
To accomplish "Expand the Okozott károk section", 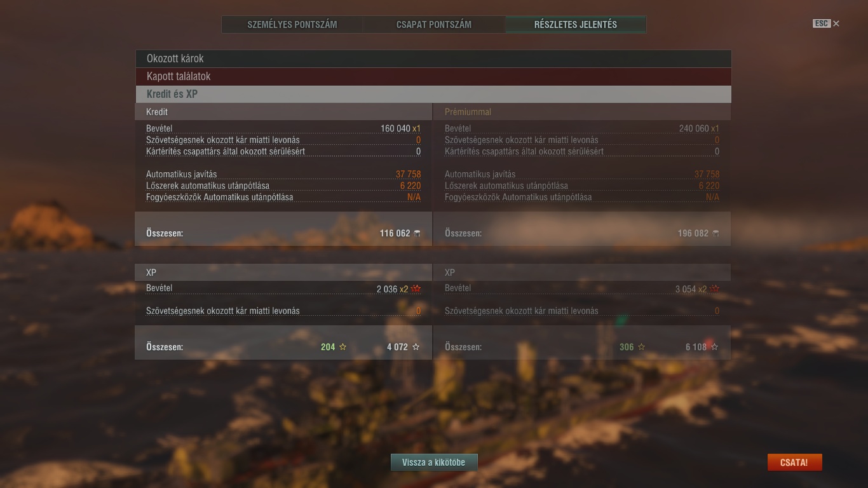I will point(433,58).
